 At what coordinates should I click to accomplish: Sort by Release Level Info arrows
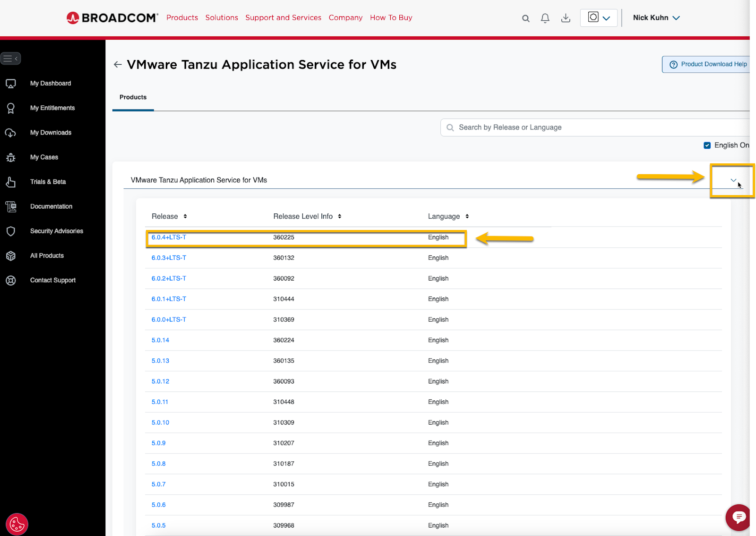339,216
